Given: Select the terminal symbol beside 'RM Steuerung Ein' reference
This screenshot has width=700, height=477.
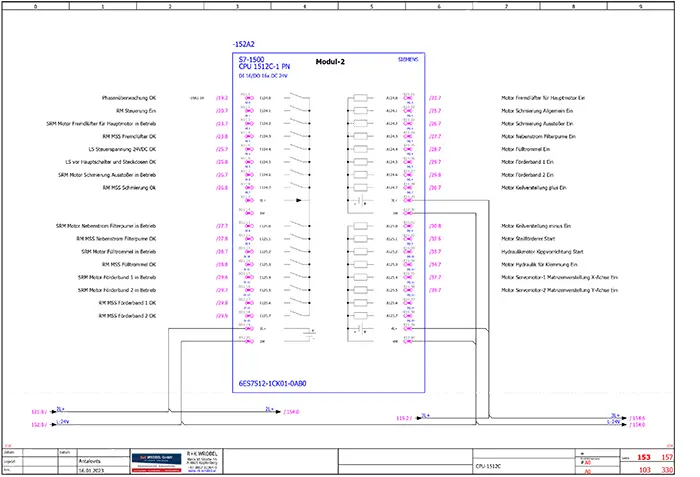Looking at the screenshot, I should point(245,111).
